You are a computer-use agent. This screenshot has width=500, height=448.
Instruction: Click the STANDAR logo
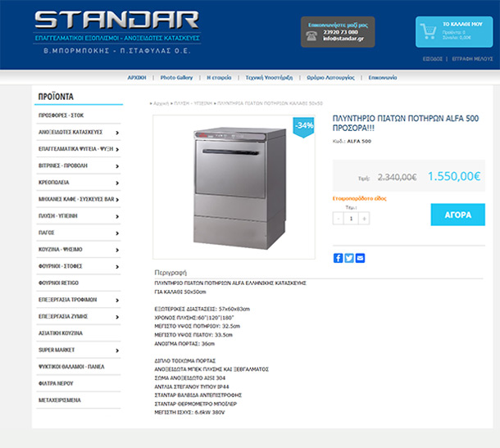[x=117, y=20]
